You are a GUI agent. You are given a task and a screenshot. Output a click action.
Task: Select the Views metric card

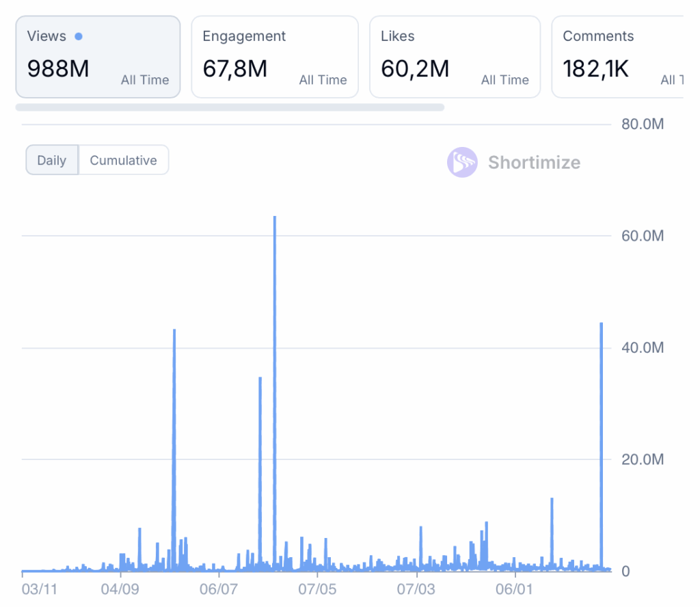(x=98, y=57)
